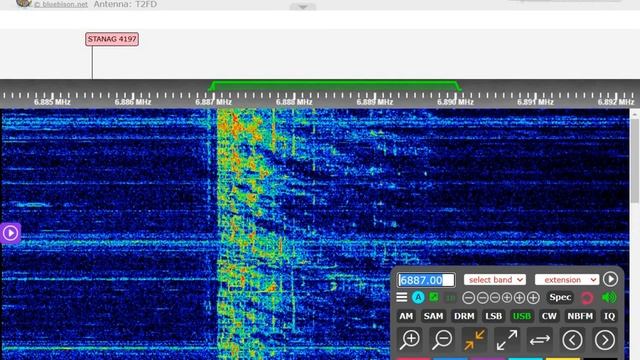Screen dimensions: 640x360
Task: Zoom out the waterfall with magnifier minus
Action: (x=442, y=340)
